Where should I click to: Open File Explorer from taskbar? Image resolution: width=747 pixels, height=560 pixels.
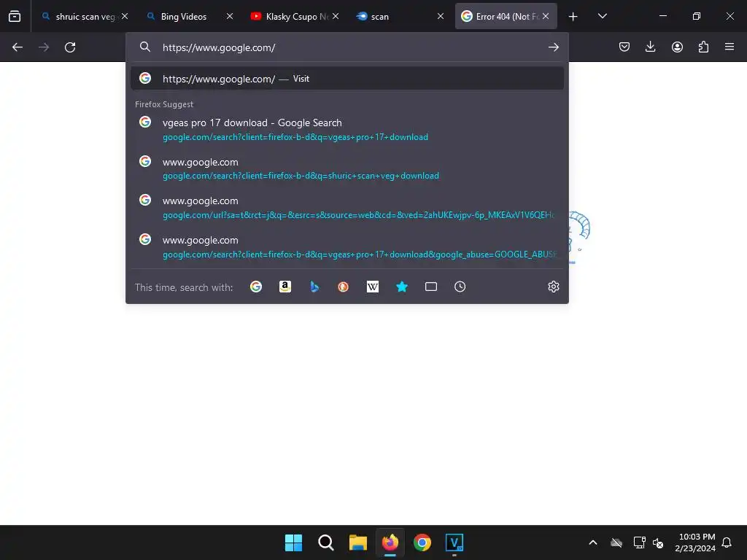point(357,542)
